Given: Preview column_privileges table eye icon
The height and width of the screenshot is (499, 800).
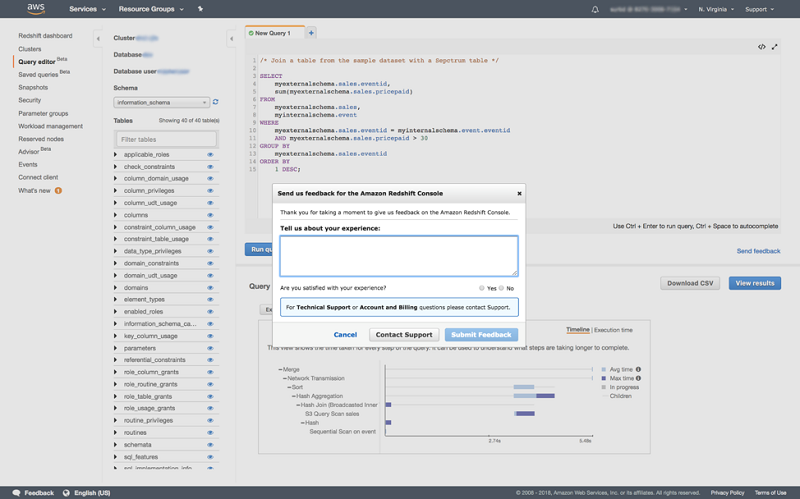Looking at the screenshot, I should [210, 191].
